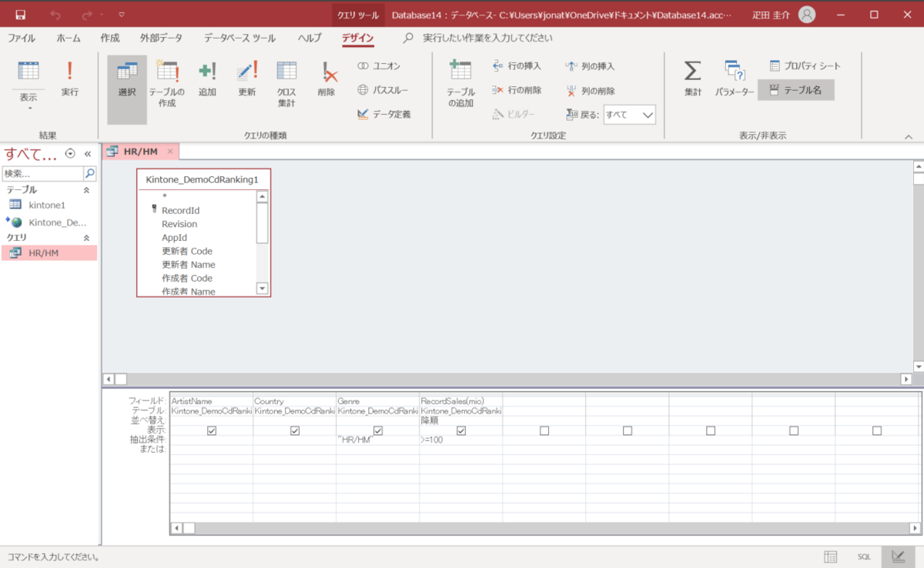Click テーブルの追加 add tables button
Screen dimensions: 924x568
click(460, 83)
